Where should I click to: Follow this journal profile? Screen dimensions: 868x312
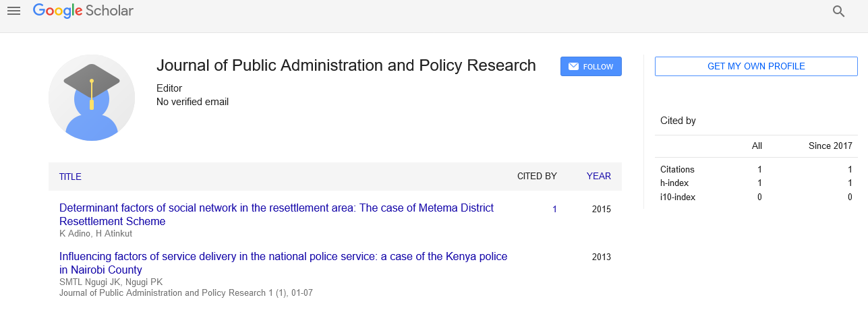tap(591, 67)
